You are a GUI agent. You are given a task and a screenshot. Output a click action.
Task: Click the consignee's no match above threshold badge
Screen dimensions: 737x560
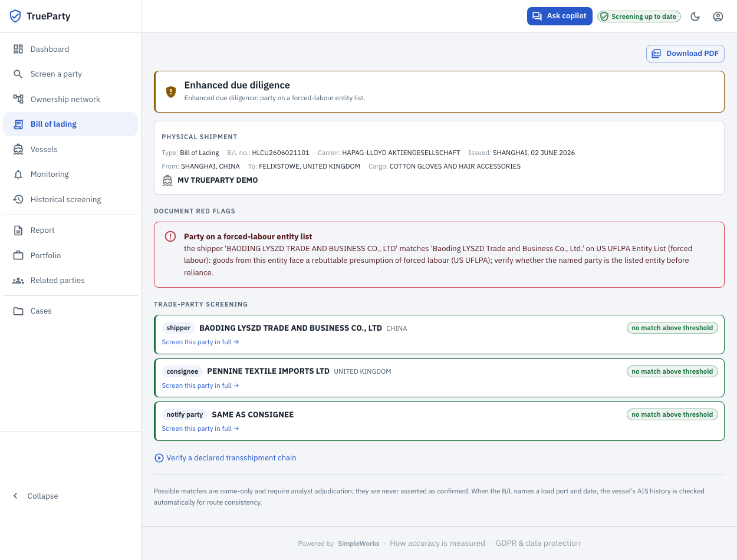coord(672,371)
